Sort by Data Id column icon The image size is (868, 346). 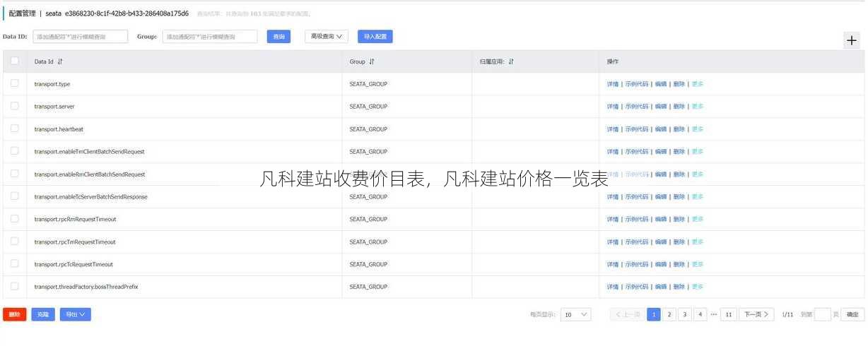point(60,62)
